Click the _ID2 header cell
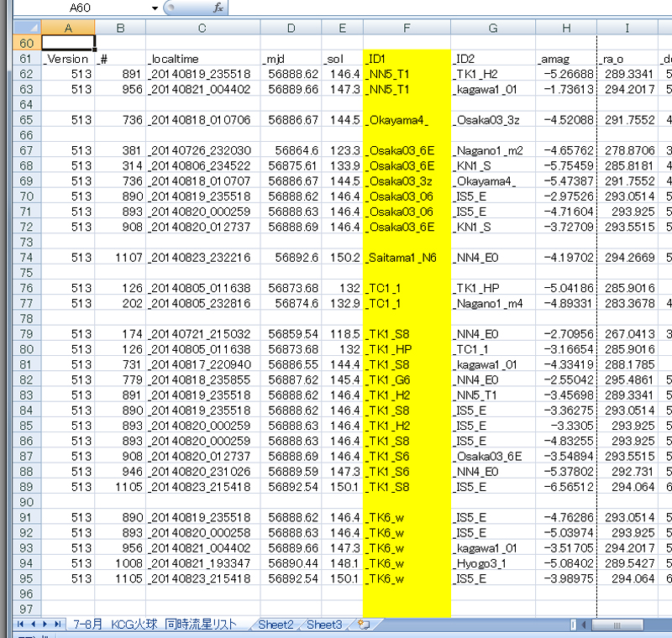 click(493, 59)
